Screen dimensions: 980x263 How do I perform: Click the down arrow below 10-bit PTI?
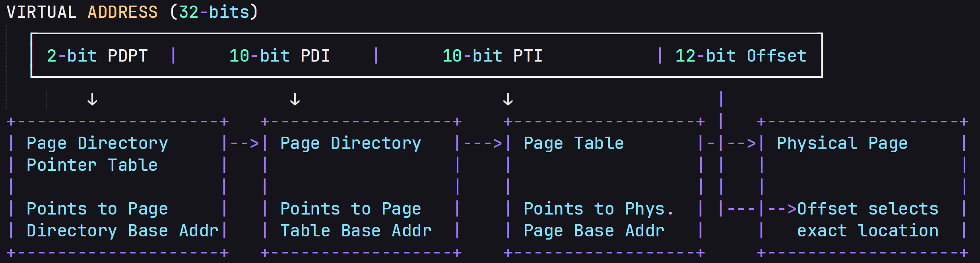[508, 99]
